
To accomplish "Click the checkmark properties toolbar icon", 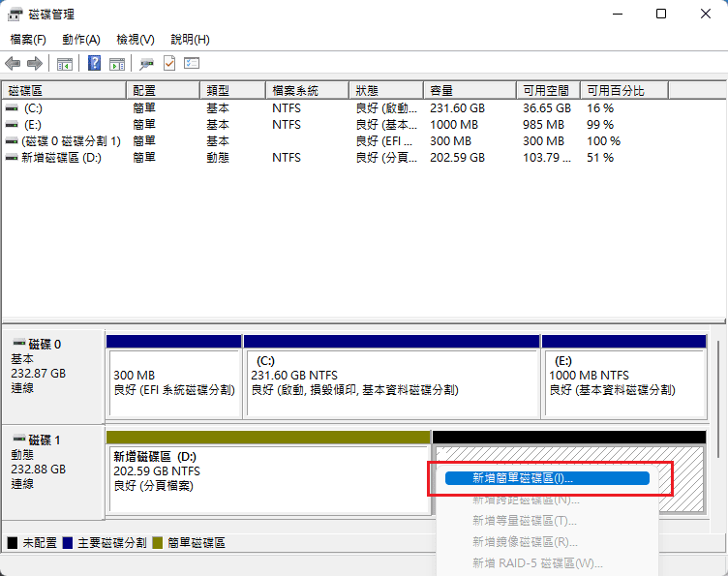I will (x=169, y=63).
